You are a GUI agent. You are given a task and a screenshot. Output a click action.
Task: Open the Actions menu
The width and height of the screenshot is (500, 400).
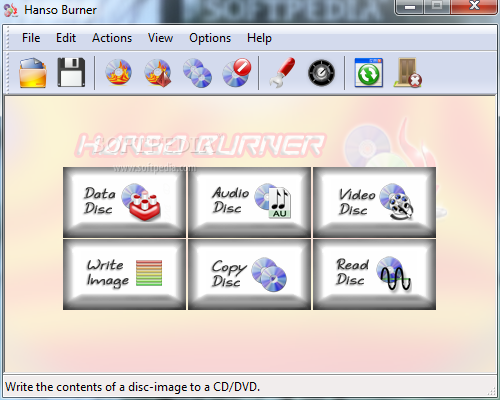click(x=112, y=38)
